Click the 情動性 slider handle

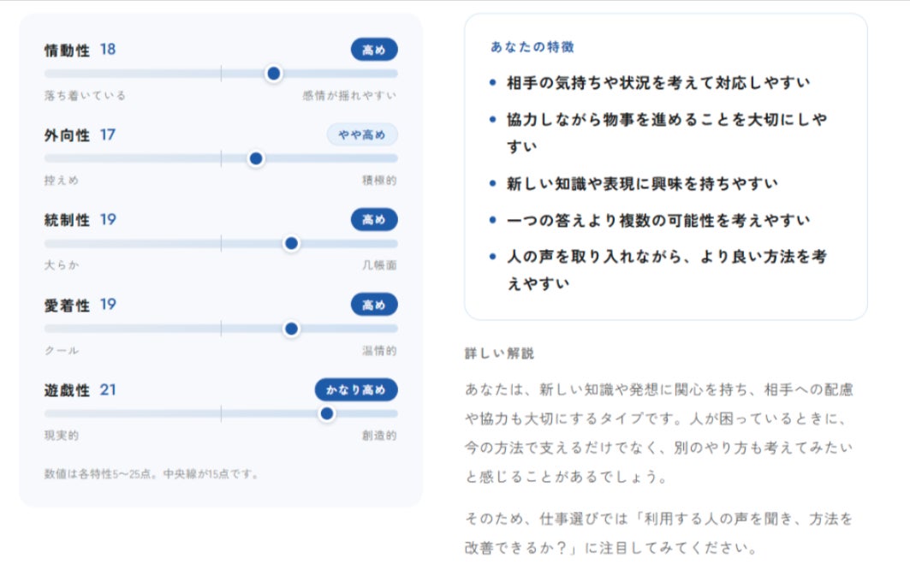pos(273,74)
